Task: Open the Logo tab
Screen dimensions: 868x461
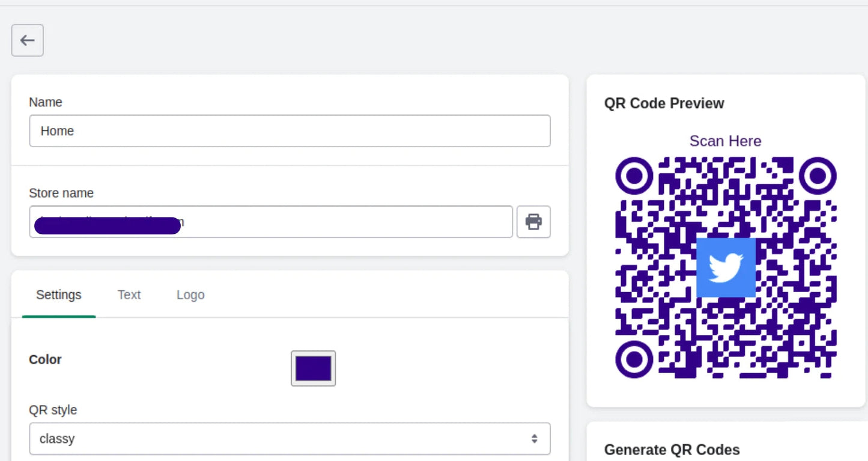Action: pos(190,295)
